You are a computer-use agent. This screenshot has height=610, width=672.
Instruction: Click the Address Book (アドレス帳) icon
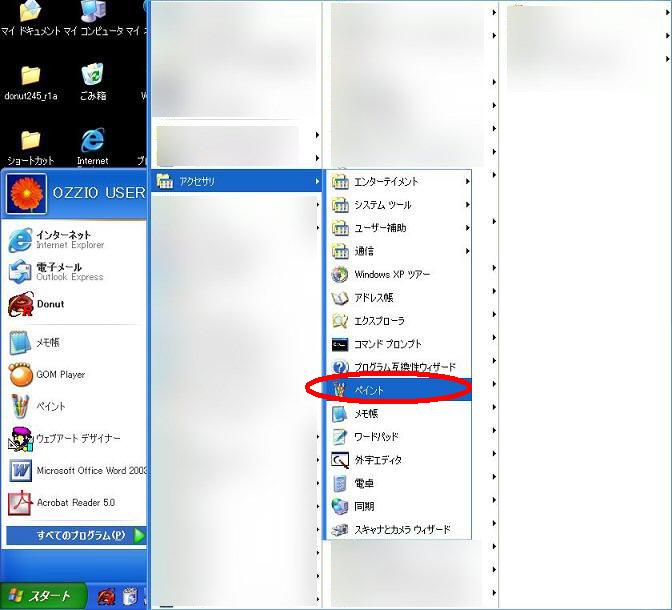(340, 298)
